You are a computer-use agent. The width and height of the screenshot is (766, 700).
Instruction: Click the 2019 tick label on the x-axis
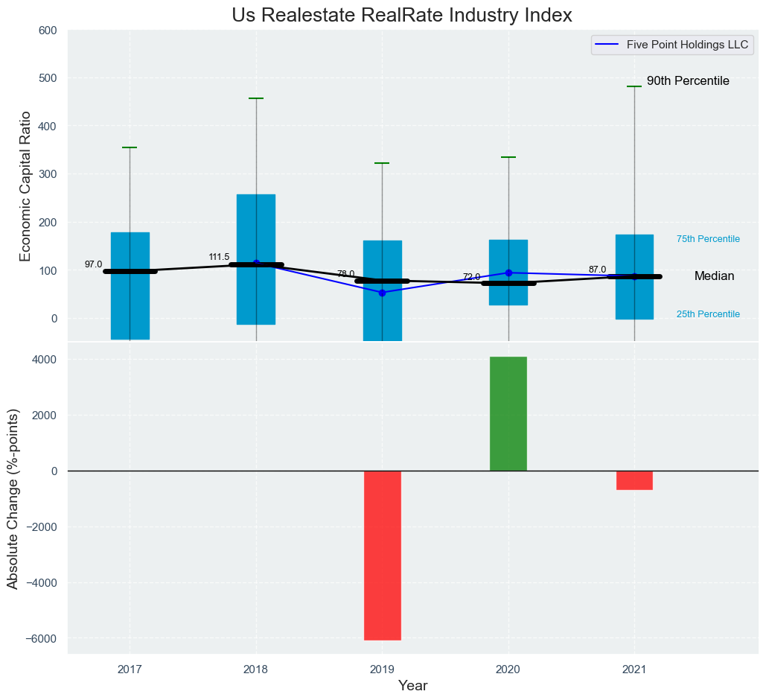(x=383, y=669)
